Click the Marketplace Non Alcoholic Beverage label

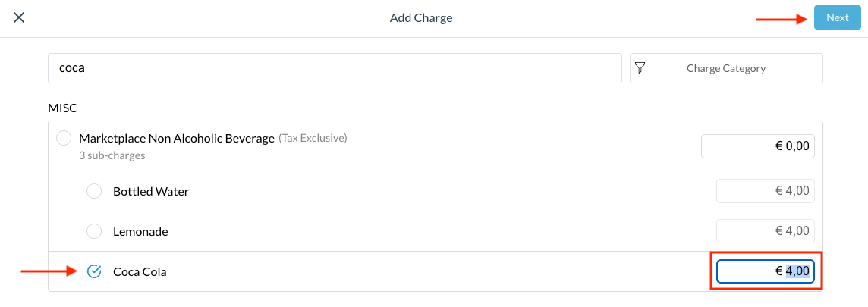176,139
